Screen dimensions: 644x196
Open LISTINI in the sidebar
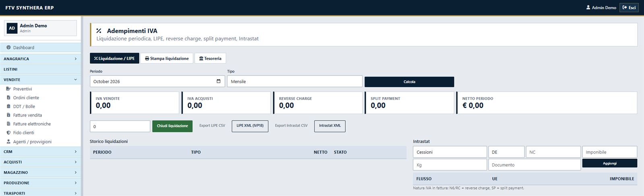click(40, 69)
